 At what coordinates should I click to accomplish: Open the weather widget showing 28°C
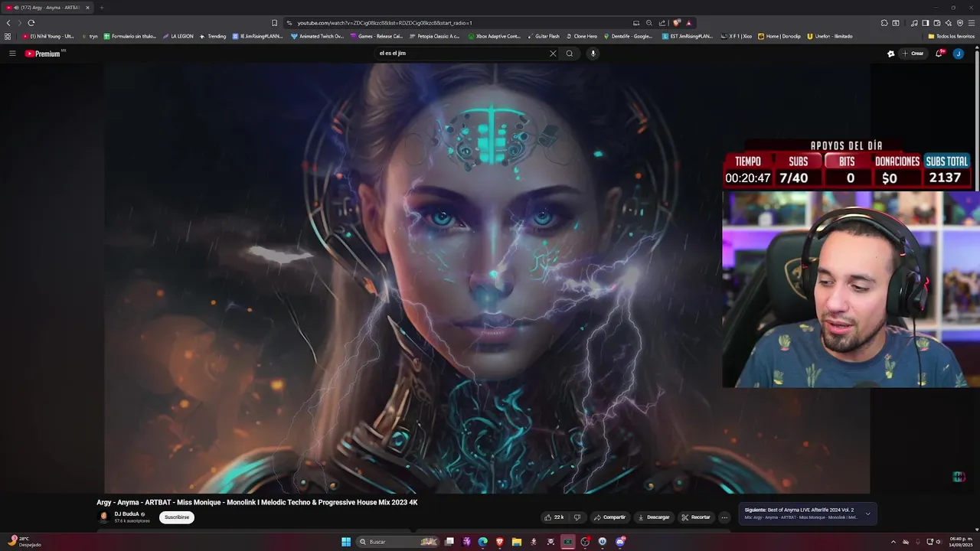pyautogui.click(x=24, y=542)
